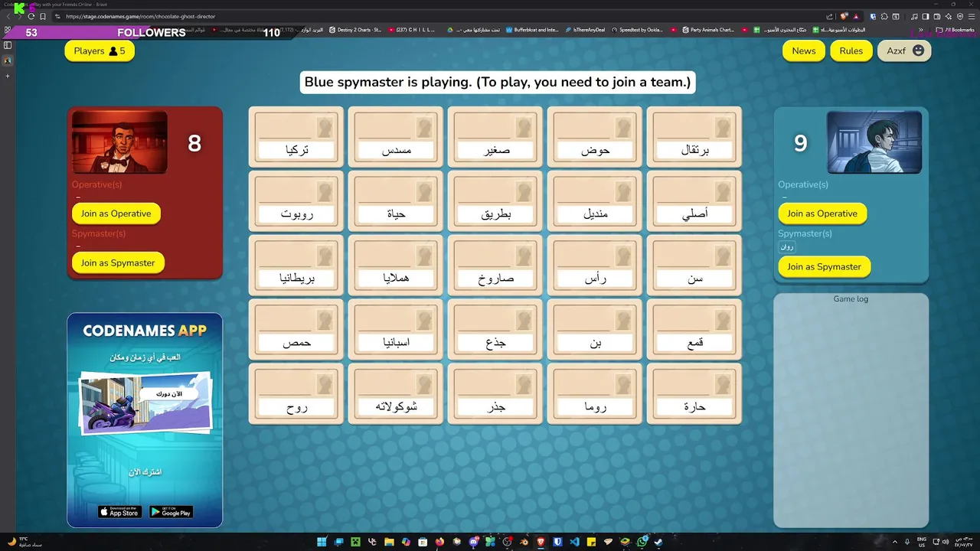Click the browser address bar URL
Image resolution: width=980 pixels, height=551 pixels.
(x=140, y=16)
